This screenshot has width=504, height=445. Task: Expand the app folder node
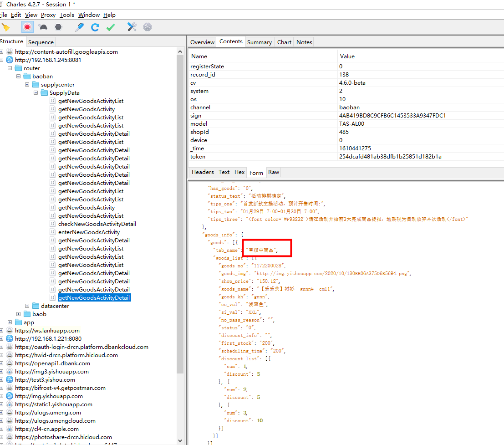pyautogui.click(x=10, y=322)
